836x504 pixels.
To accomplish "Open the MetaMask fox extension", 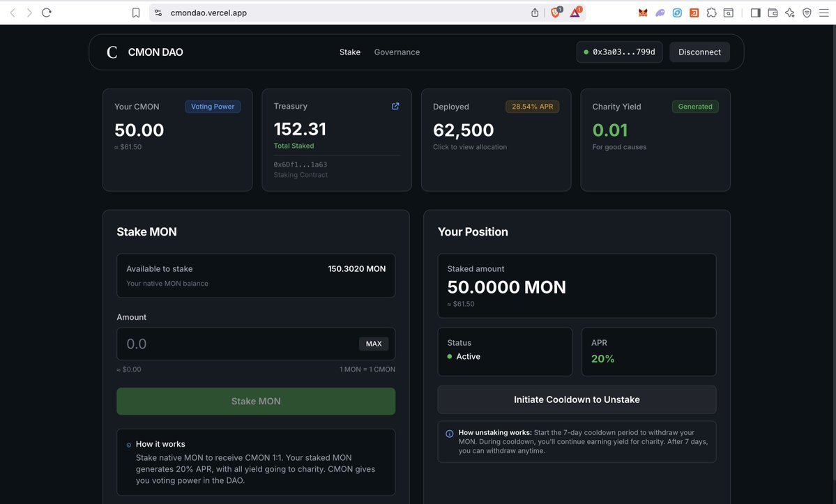I will point(643,13).
